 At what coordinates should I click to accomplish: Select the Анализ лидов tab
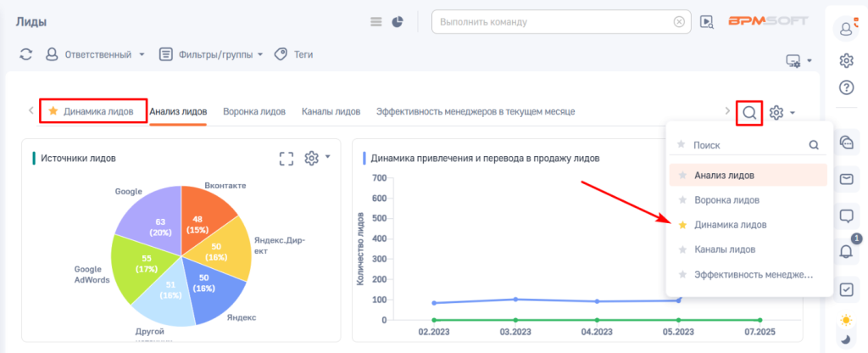point(178,111)
